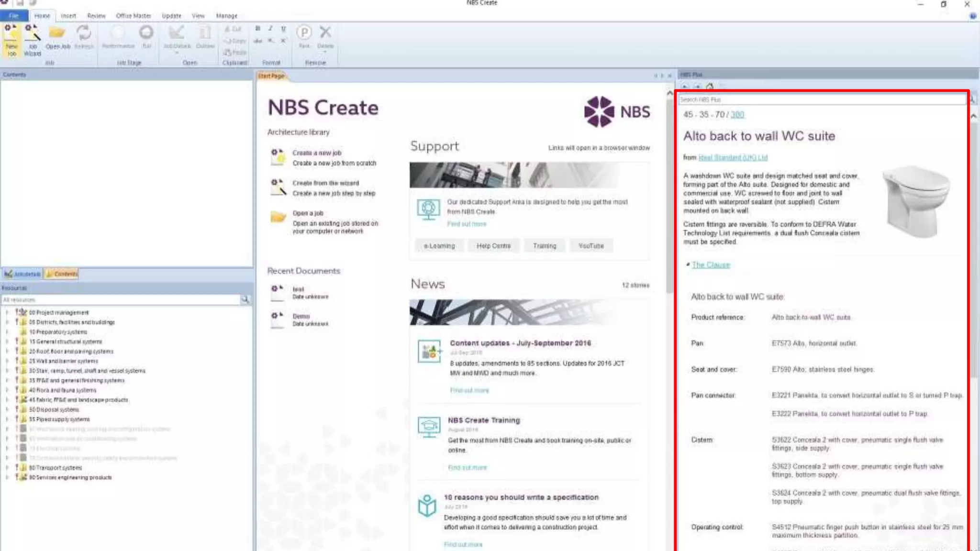Viewport: 980px width, 551px height.
Task: Expand the 50 Disposal systems node
Action: (x=7, y=409)
